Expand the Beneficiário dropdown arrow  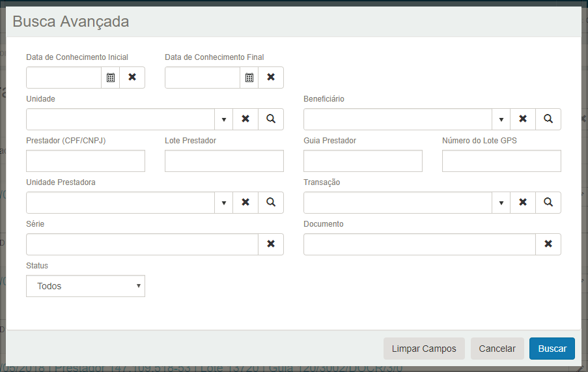[x=501, y=119]
